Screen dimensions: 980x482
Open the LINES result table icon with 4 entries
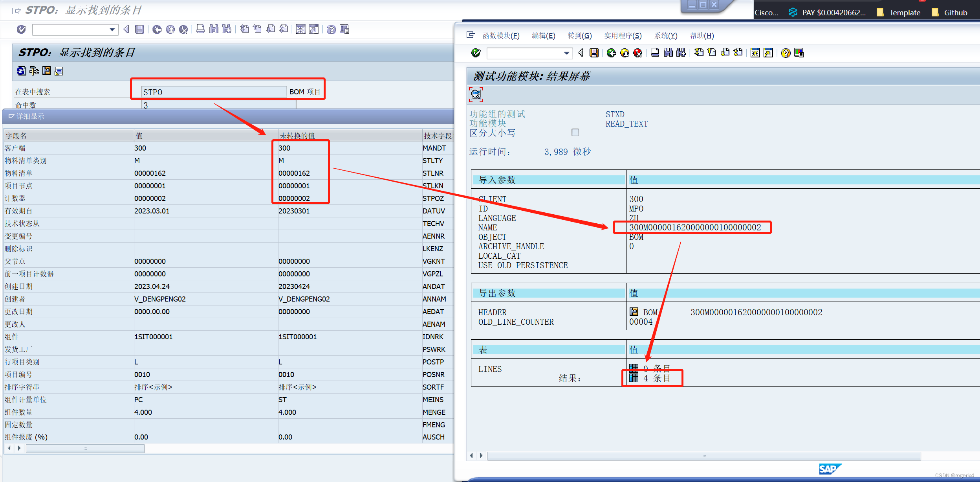[634, 378]
